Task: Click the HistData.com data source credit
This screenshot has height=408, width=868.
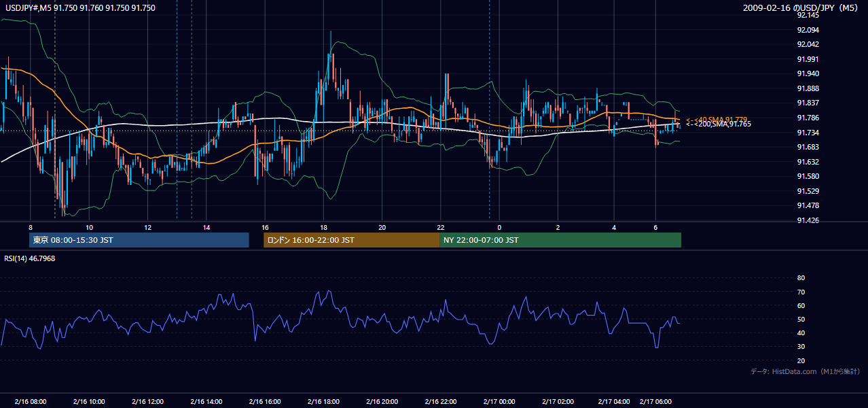Action: 805,371
